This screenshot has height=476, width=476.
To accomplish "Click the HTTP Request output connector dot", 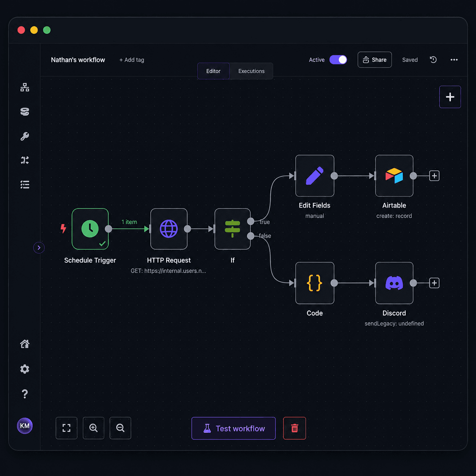I will click(x=188, y=229).
